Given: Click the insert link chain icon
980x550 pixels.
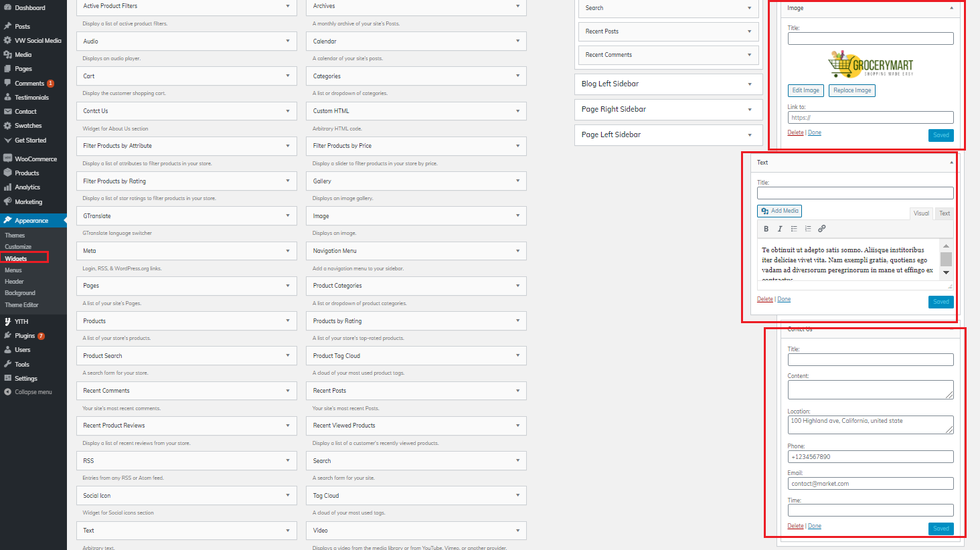Looking at the screenshot, I should [822, 229].
